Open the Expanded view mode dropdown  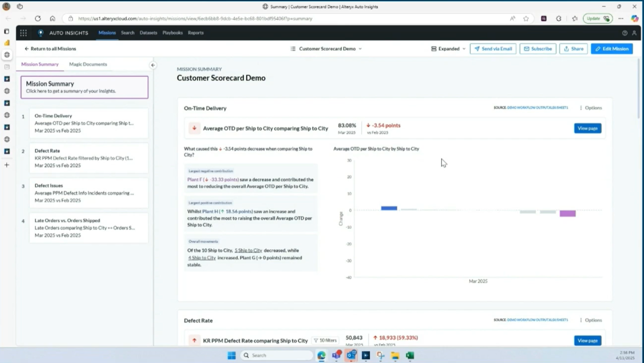[448, 49]
